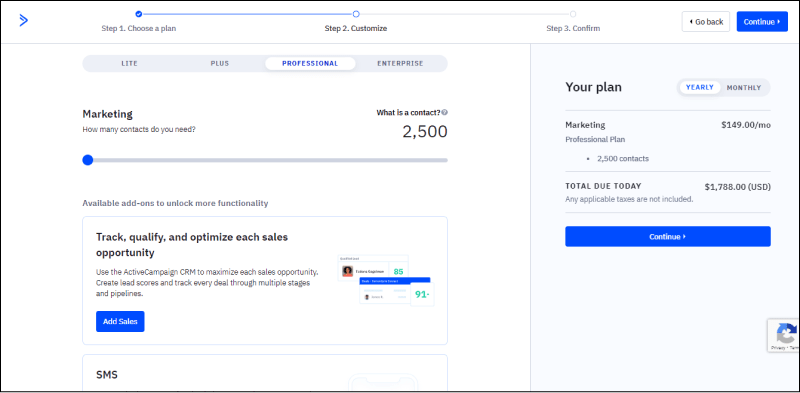Click the Step 3 progress circle
This screenshot has width=800, height=393.
pyautogui.click(x=573, y=14)
